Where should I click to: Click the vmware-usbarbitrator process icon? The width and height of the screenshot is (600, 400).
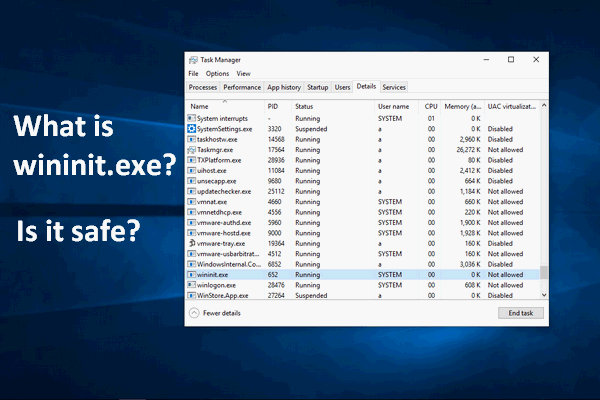pos(191,253)
